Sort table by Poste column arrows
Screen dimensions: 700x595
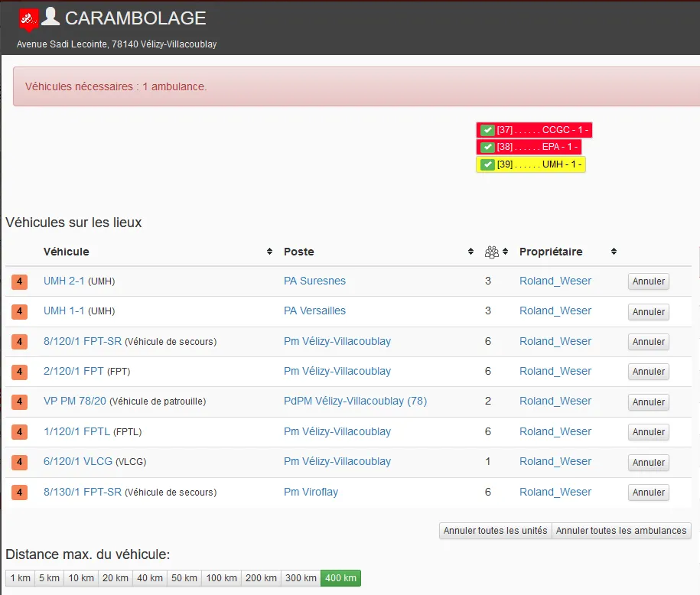tap(470, 252)
